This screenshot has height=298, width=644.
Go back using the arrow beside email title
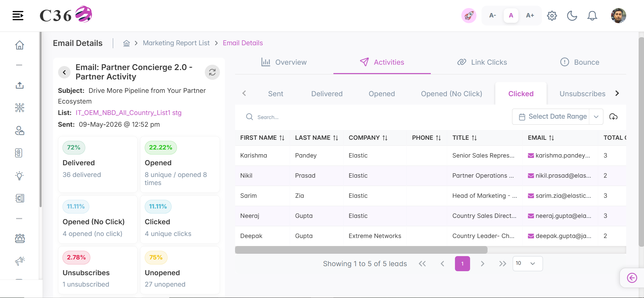tap(64, 72)
